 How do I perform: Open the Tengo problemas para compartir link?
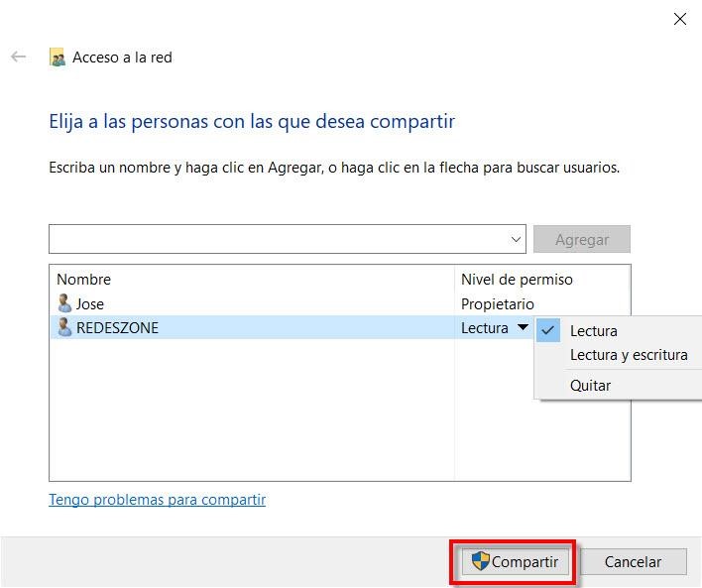click(x=157, y=500)
